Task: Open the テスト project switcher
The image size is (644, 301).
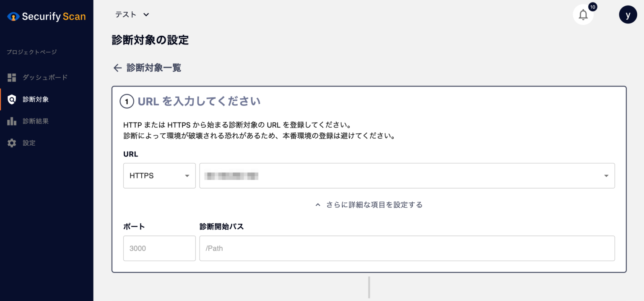Action: coord(132,14)
